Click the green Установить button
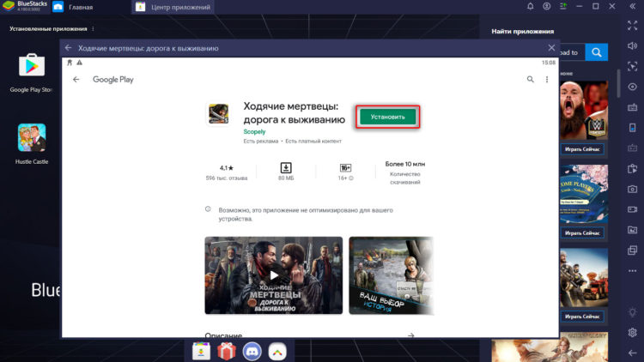 (x=388, y=117)
